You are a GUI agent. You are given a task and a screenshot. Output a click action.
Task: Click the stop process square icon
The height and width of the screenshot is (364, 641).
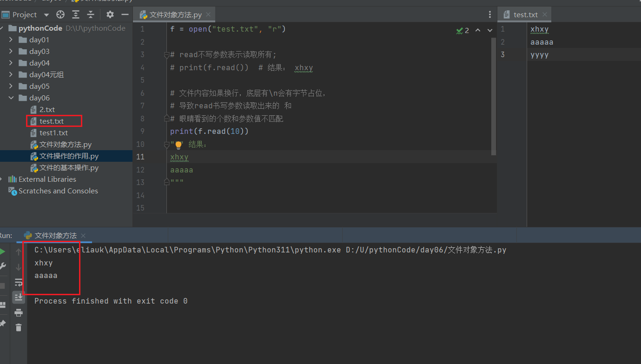pos(2,285)
